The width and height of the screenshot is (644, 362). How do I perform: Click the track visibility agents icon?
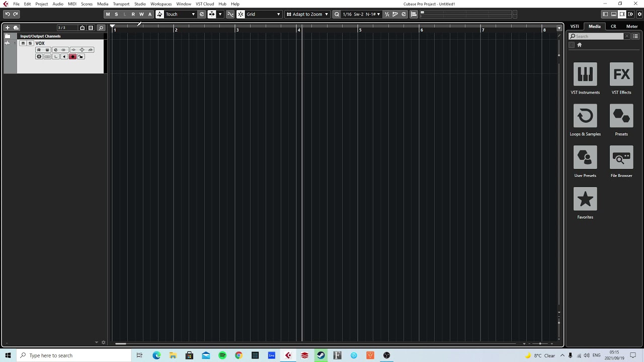83,28
